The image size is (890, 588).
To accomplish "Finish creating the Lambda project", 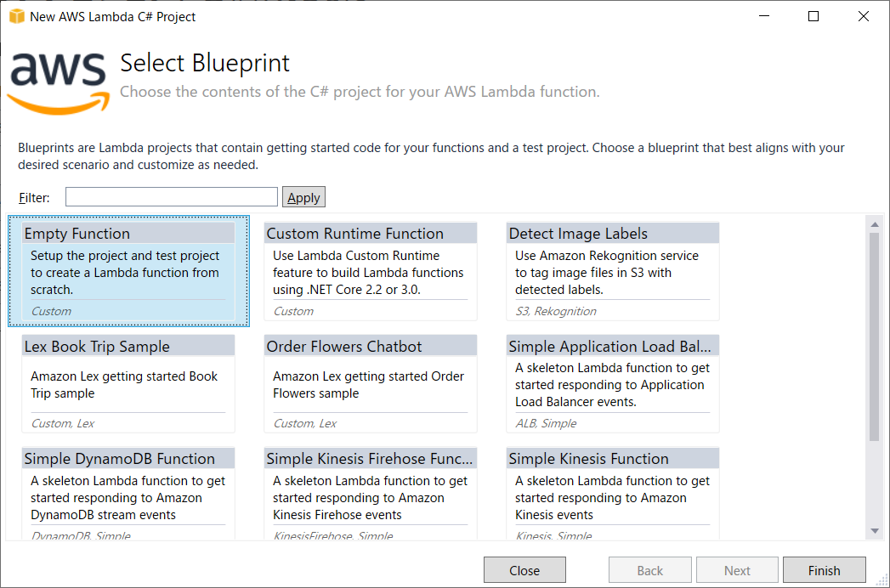I will (x=825, y=570).
